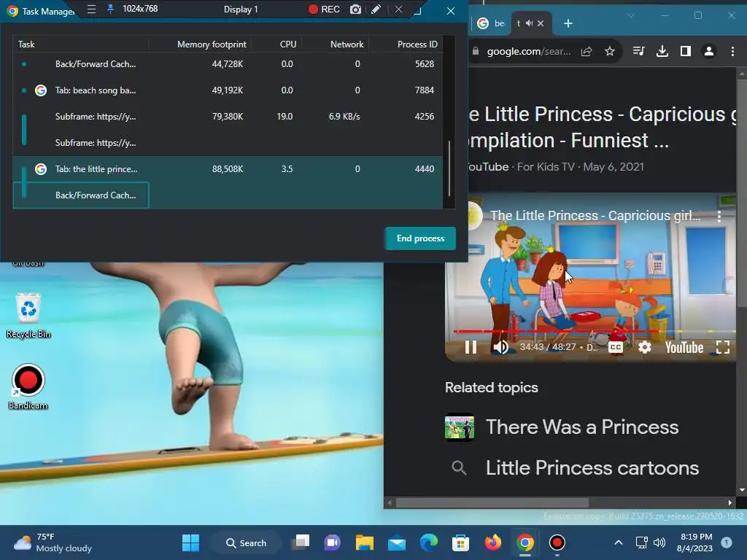The height and width of the screenshot is (560, 747).
Task: Open File Explorer from taskbar
Action: [365, 542]
